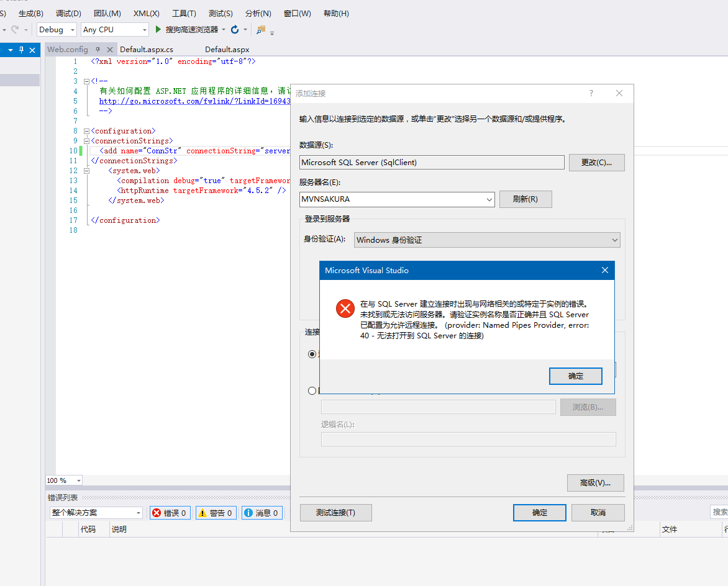Click the auto-hide pin on left panel

coord(21,50)
